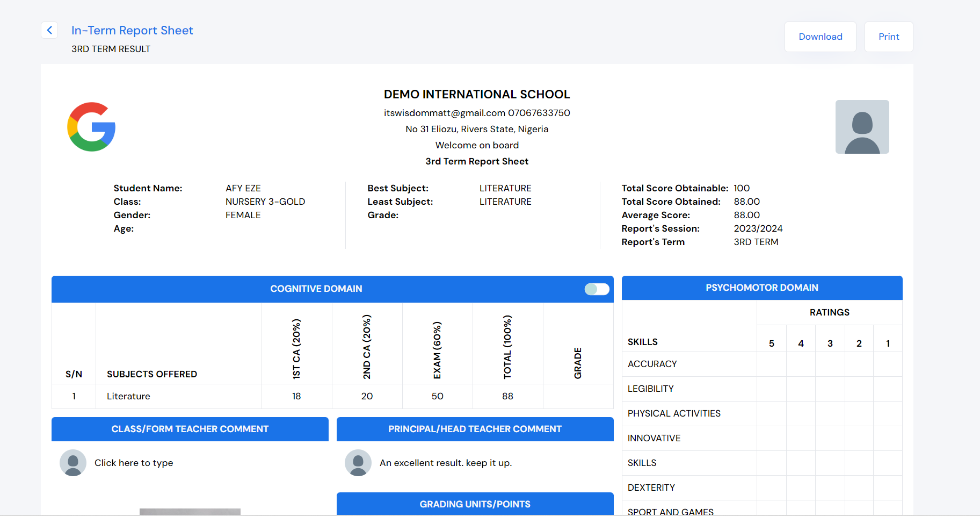Select the Class/Form Teacher Comment header
The width and height of the screenshot is (980, 516).
point(190,429)
